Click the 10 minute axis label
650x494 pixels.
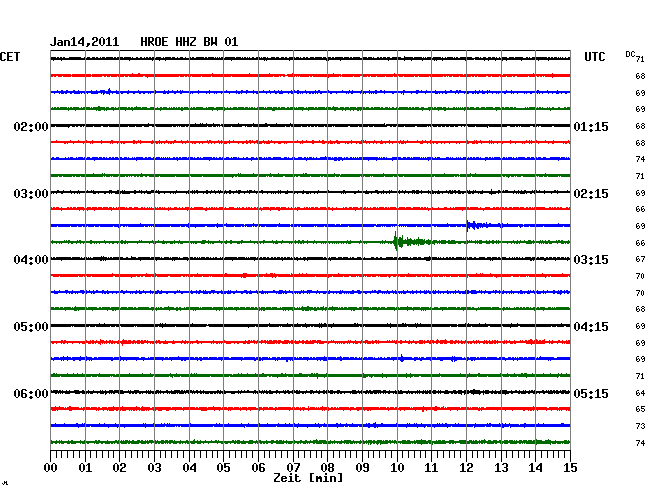(397, 468)
